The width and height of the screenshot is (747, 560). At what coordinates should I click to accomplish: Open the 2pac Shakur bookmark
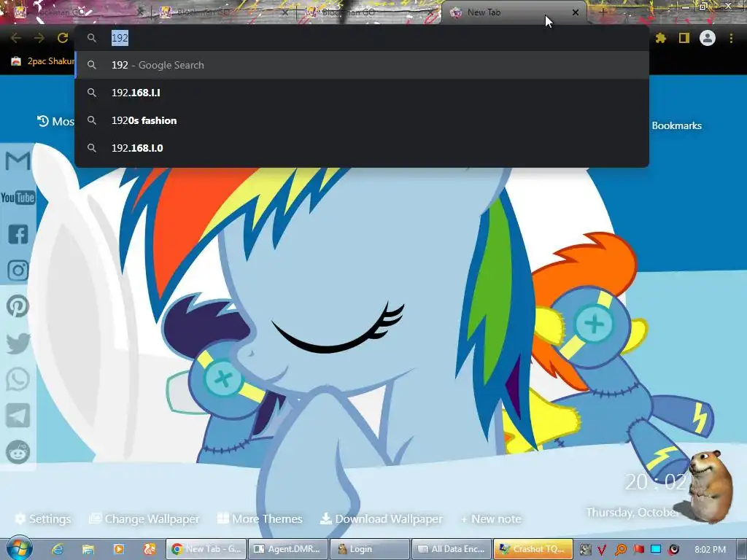[x=43, y=61]
